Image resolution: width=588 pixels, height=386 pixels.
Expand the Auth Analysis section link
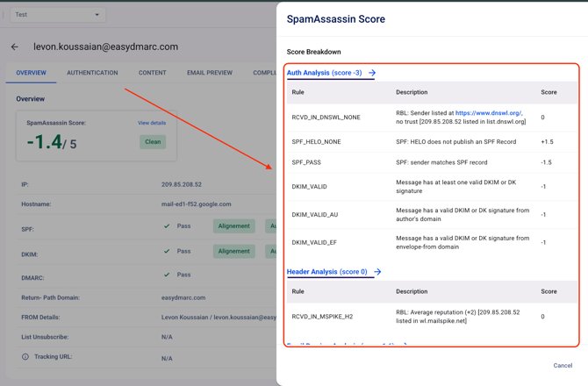[324, 73]
